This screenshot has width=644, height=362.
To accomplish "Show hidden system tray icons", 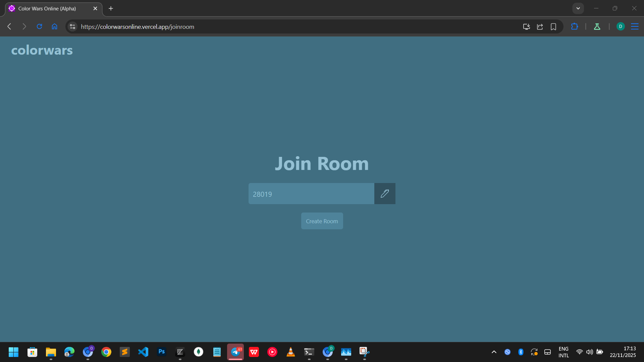I will [x=494, y=352].
